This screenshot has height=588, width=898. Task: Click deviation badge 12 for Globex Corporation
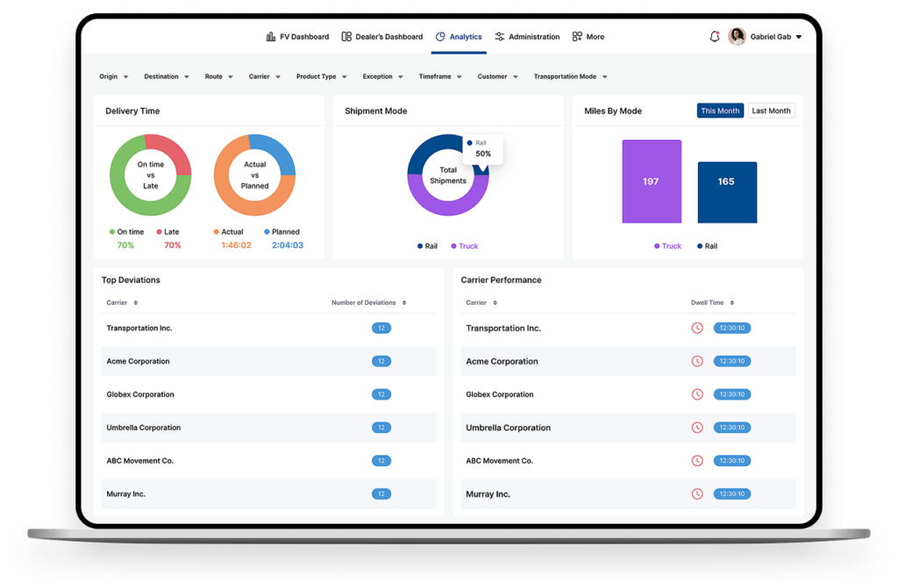381,394
